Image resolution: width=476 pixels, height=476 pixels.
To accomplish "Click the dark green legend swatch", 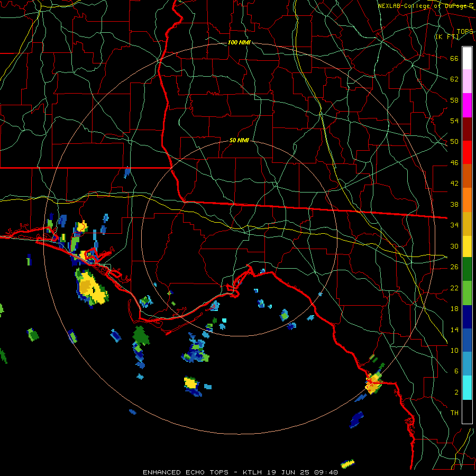I will pos(467,269).
